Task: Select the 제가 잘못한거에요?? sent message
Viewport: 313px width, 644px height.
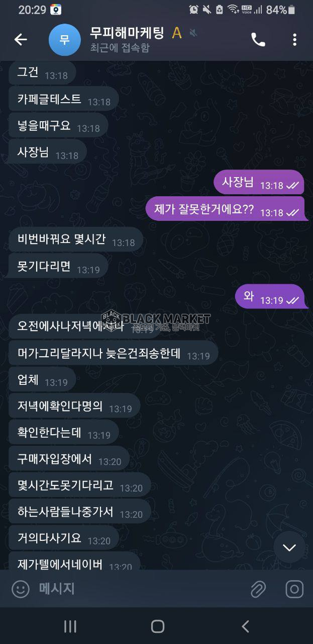Action: 225,209
